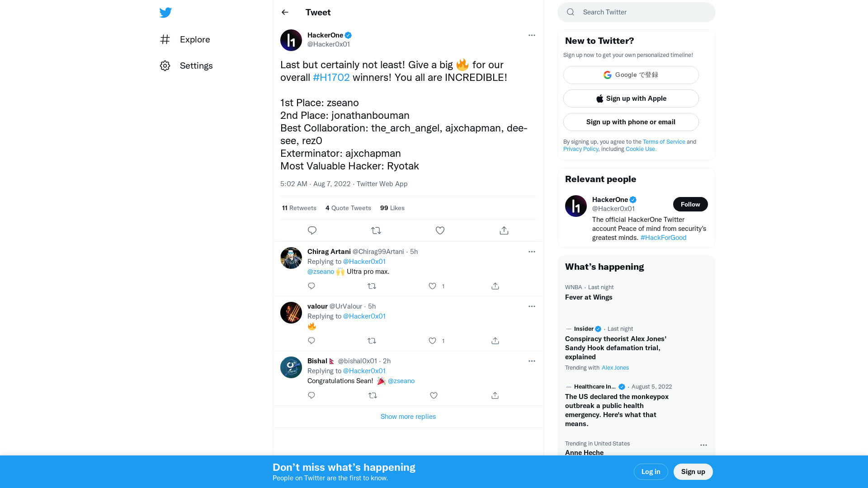Reply to HackerOne's tweet using the comment icon
The height and width of the screenshot is (488, 868).
[312, 230]
